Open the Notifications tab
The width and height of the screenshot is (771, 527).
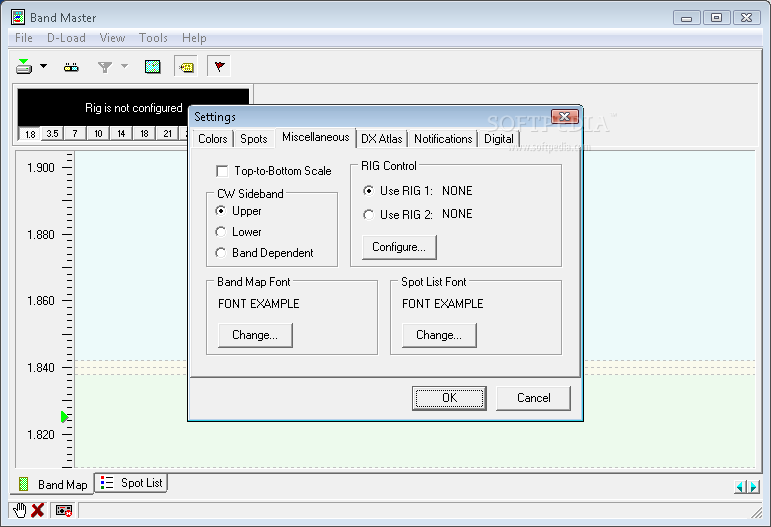443,139
